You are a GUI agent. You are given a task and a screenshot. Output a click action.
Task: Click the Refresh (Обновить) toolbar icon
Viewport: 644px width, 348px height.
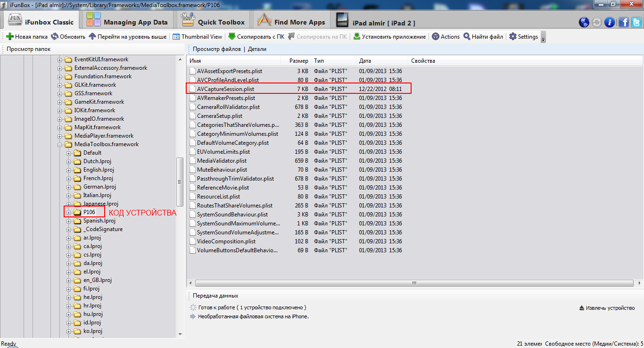55,37
